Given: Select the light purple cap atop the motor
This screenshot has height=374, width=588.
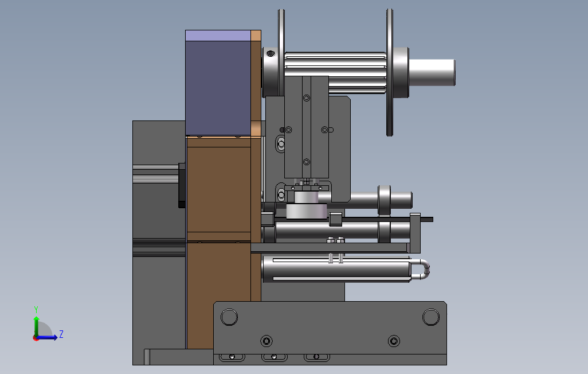Looking at the screenshot, I should (x=218, y=36).
